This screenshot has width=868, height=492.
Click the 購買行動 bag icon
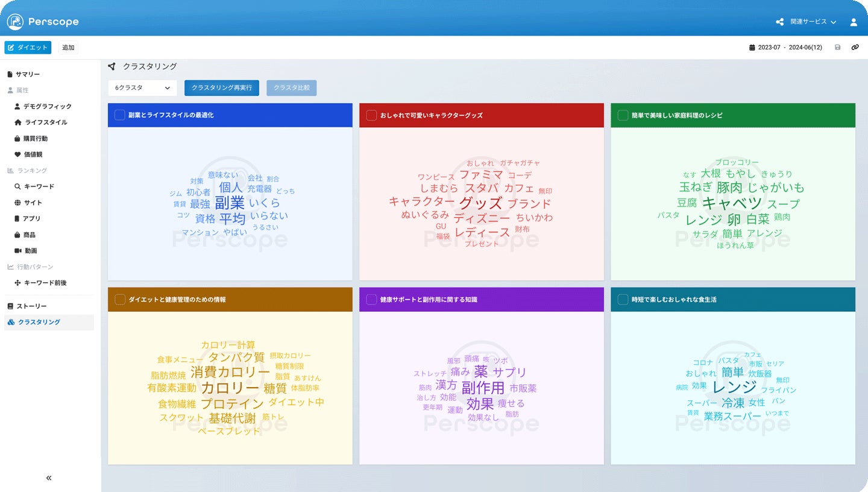pos(17,138)
